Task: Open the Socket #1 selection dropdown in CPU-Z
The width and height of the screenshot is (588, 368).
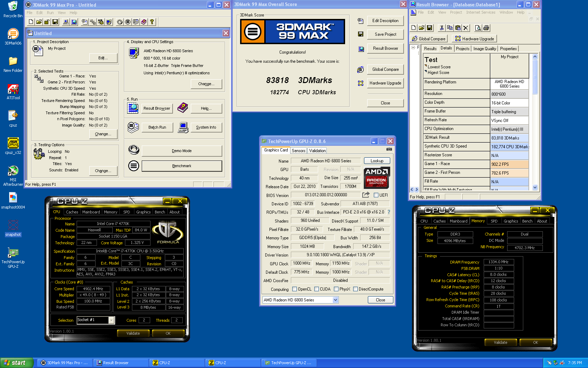Action: (x=111, y=320)
